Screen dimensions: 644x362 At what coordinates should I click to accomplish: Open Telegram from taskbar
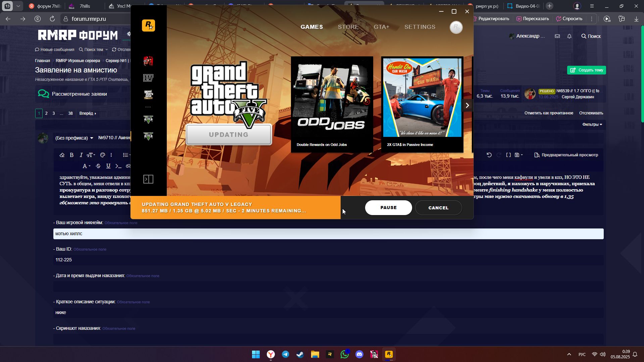(x=286, y=354)
